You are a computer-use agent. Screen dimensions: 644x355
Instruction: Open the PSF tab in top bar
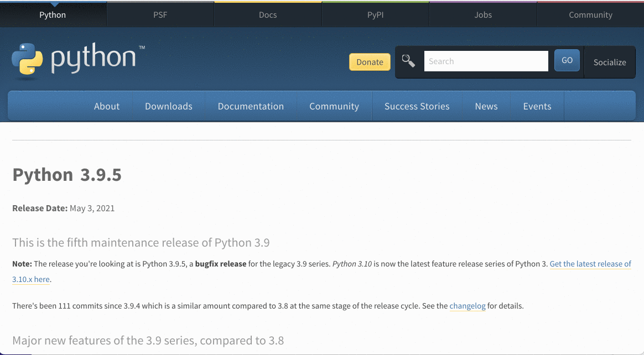click(x=160, y=15)
